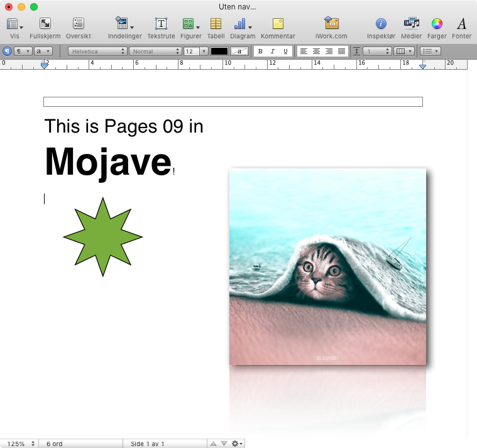
Task: Justify text alignment
Action: 342,52
